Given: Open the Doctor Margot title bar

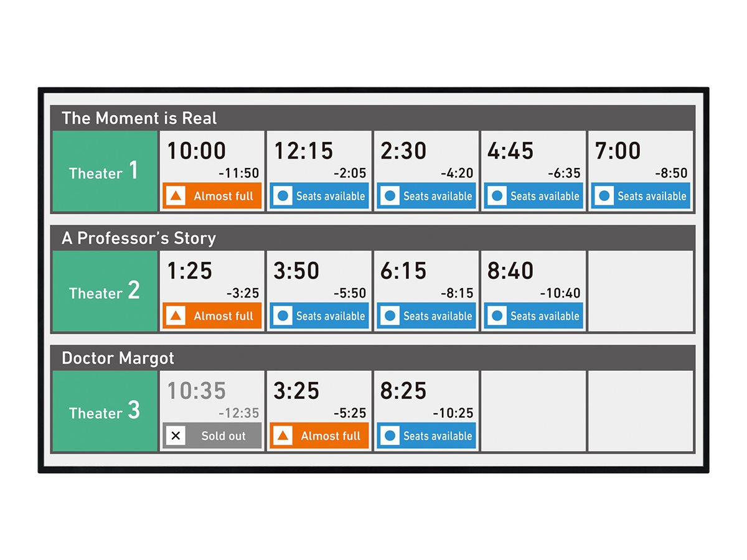Looking at the screenshot, I should point(374,358).
